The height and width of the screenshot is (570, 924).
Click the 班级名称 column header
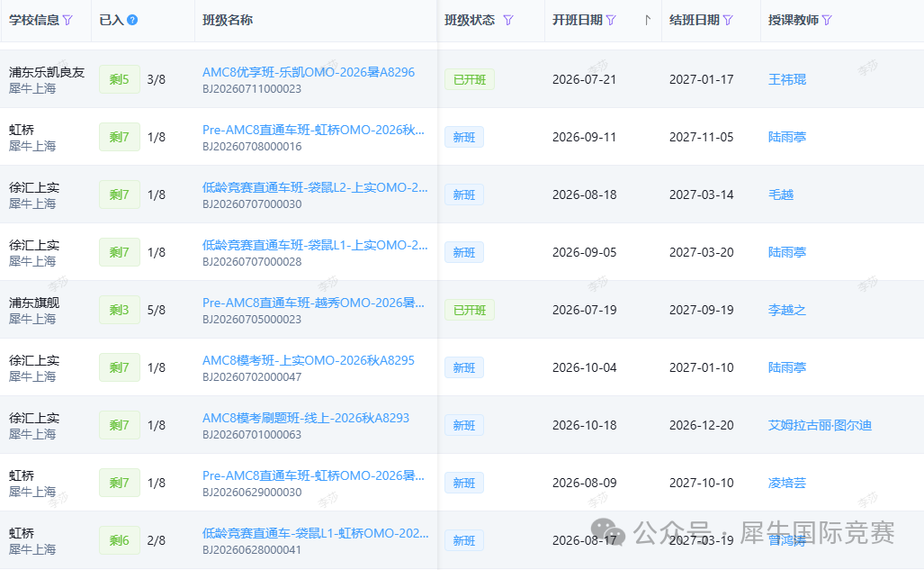pos(228,20)
